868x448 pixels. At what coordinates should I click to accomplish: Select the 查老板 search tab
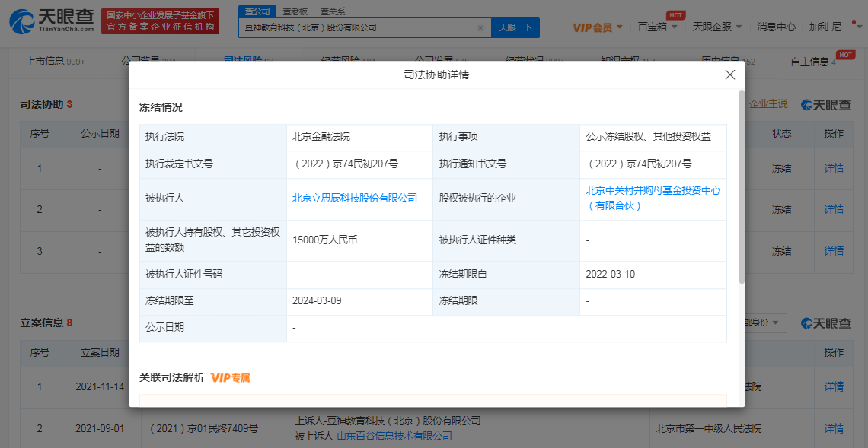coord(295,11)
